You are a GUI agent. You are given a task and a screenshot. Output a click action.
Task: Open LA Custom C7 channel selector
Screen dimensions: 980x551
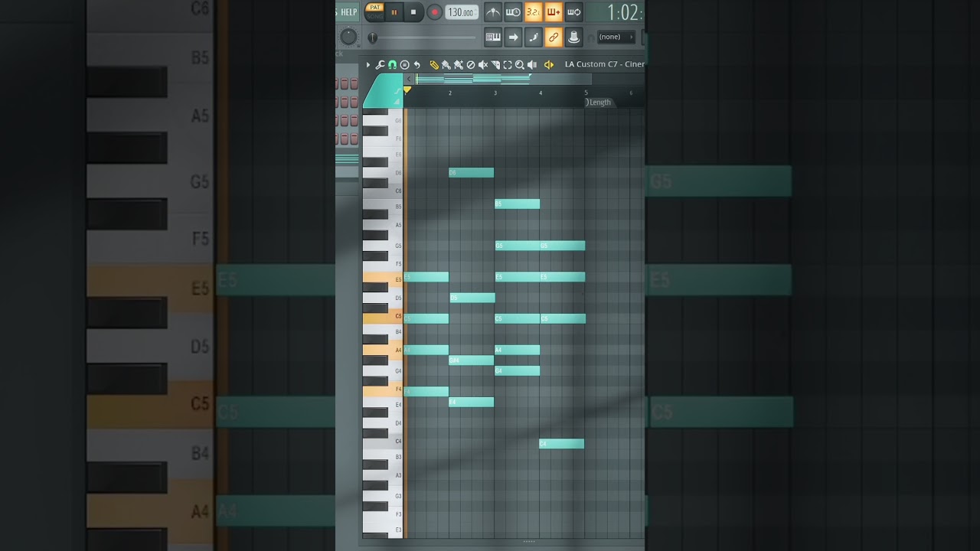605,64
